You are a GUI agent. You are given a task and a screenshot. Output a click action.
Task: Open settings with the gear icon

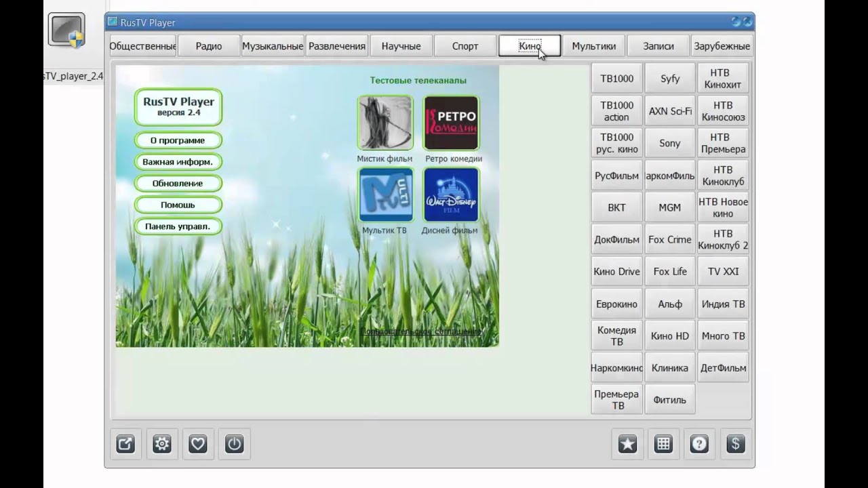click(x=161, y=444)
